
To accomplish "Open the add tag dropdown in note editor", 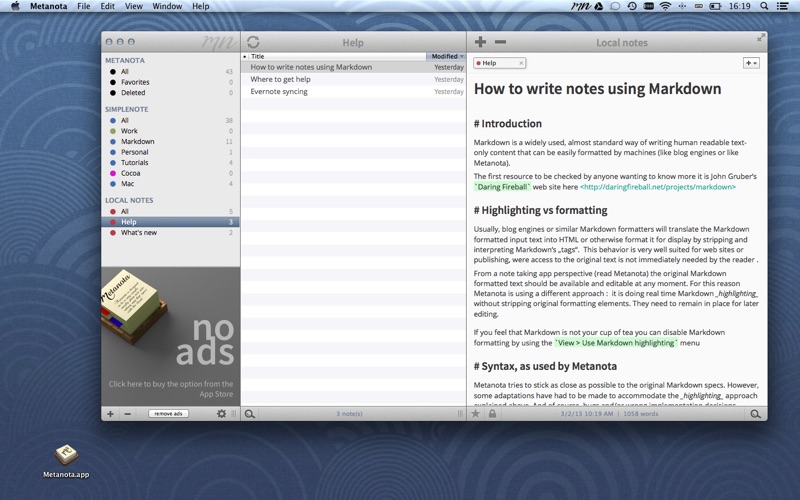I will click(x=751, y=63).
